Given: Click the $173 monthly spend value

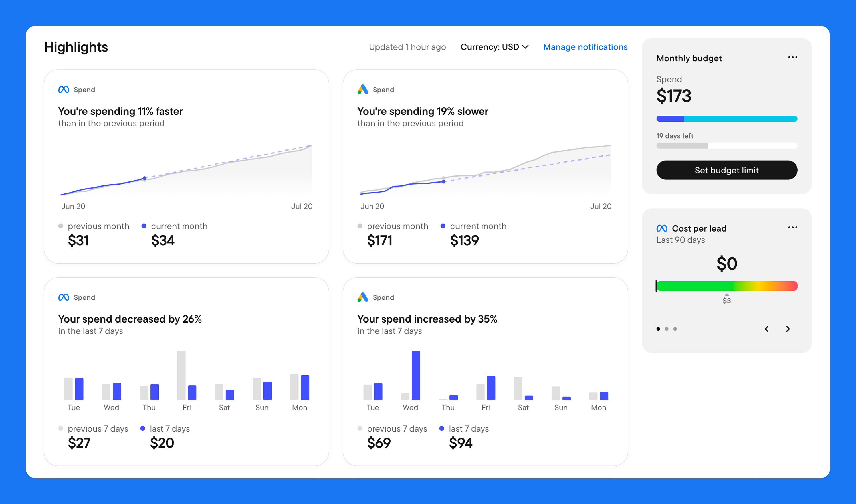Looking at the screenshot, I should [674, 96].
